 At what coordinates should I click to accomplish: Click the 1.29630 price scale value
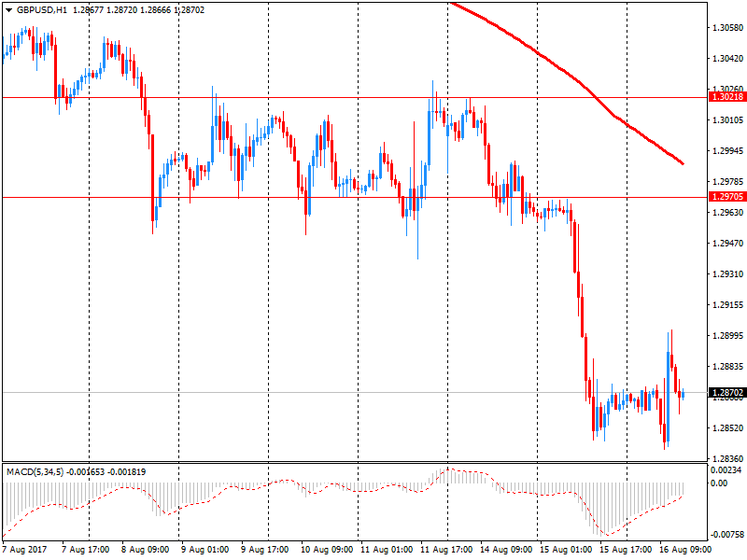pos(727,213)
